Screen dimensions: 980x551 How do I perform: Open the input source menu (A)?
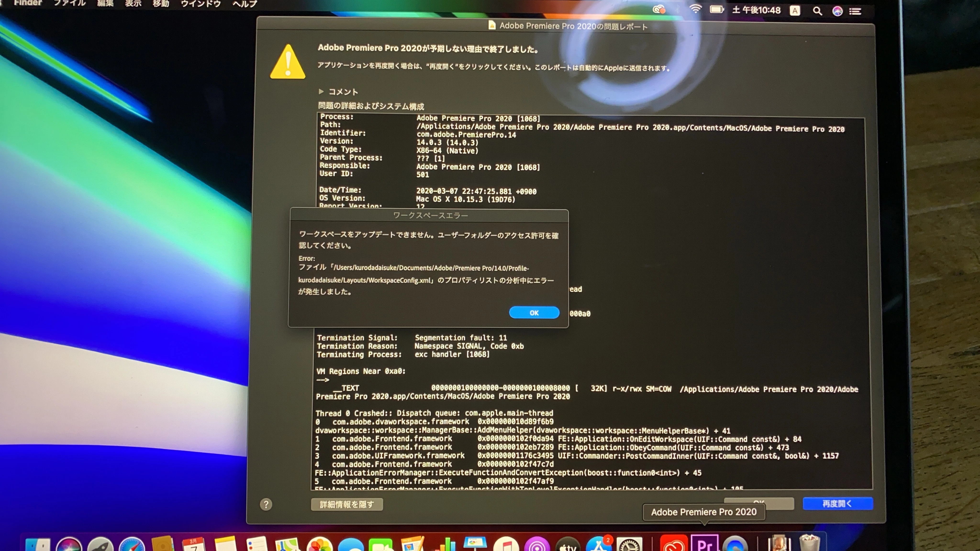pos(795,11)
